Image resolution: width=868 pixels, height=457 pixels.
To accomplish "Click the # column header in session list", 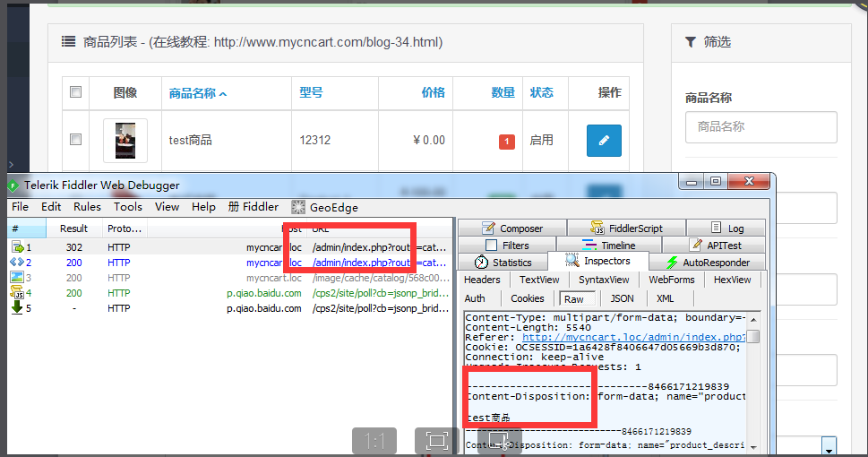I will click(x=26, y=228).
